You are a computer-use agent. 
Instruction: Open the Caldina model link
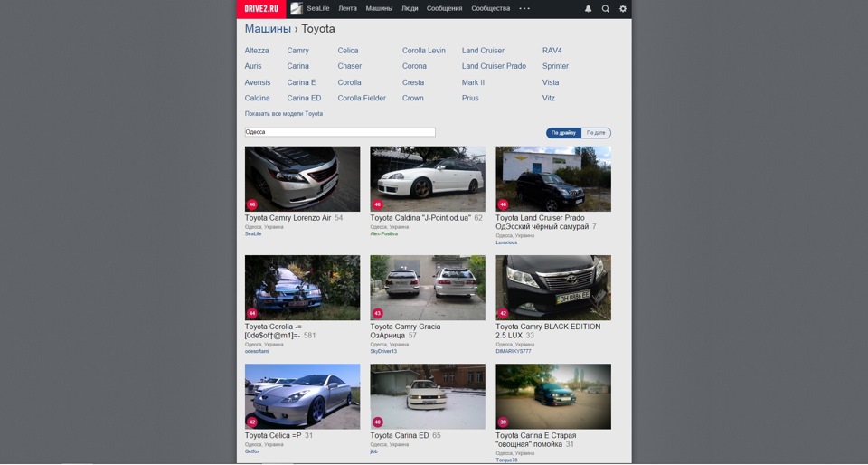pyautogui.click(x=258, y=98)
